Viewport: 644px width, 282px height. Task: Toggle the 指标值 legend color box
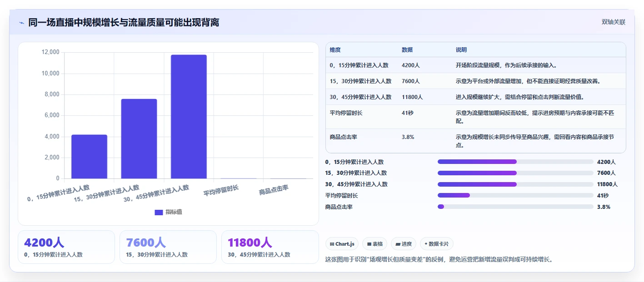(159, 212)
